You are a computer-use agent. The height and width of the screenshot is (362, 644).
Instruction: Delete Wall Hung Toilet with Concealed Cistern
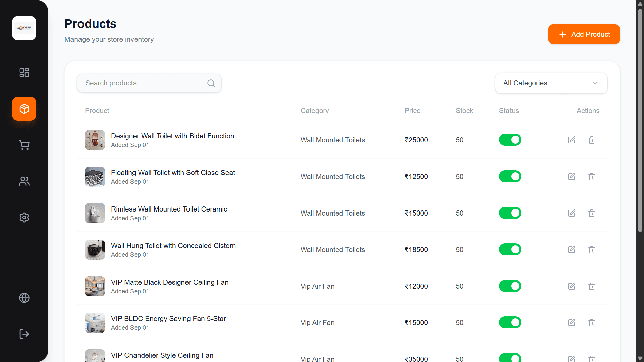pyautogui.click(x=592, y=250)
